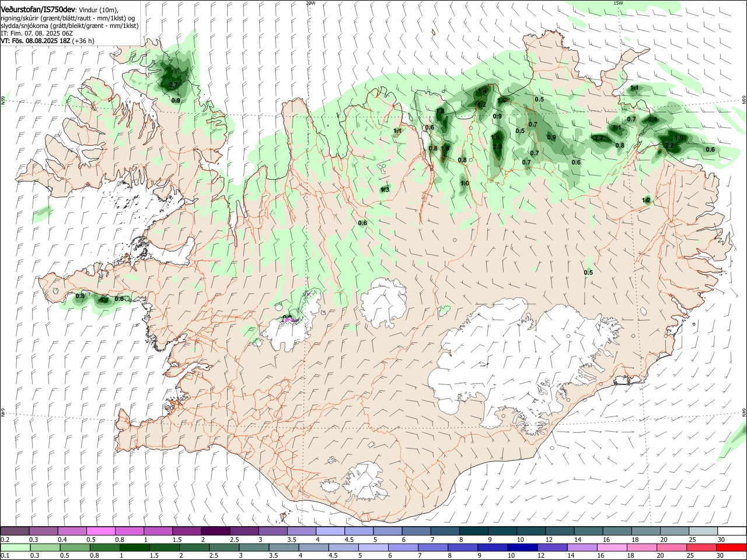Click the 1.9 rainfall value near northeast coast
Screen dimensions: 747x560
point(679,138)
